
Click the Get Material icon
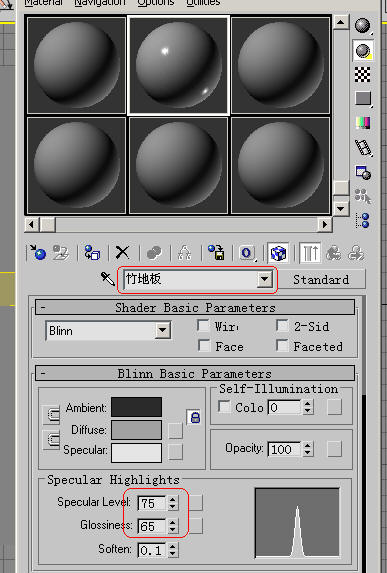[38, 253]
